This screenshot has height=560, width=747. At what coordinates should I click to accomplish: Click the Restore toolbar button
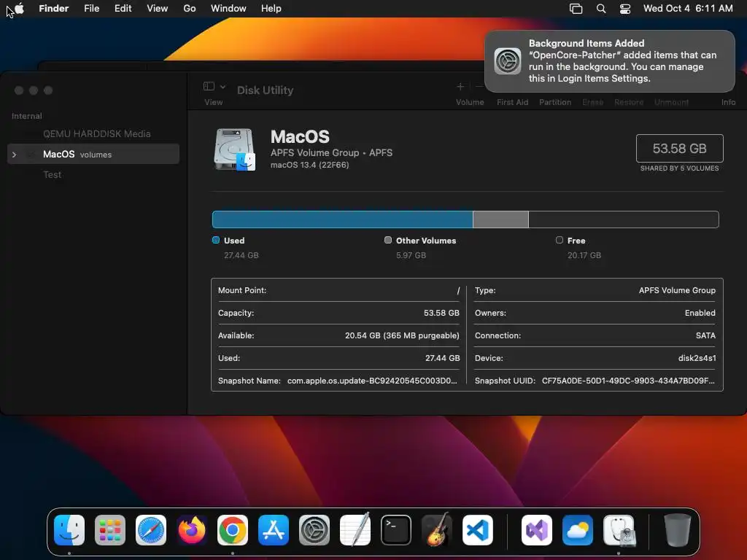pos(629,102)
